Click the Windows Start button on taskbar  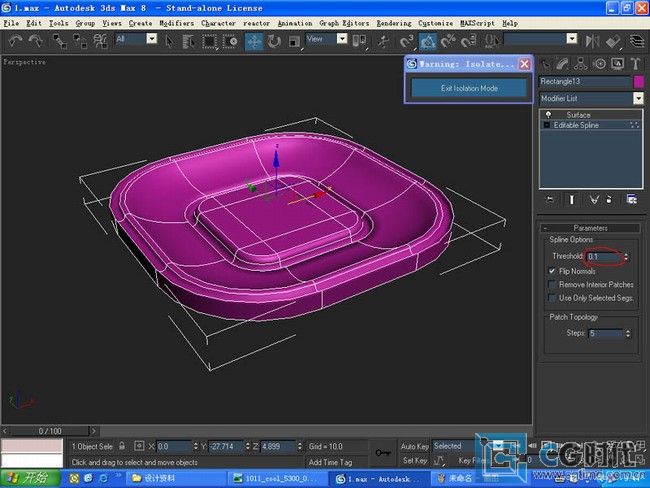tap(30, 478)
